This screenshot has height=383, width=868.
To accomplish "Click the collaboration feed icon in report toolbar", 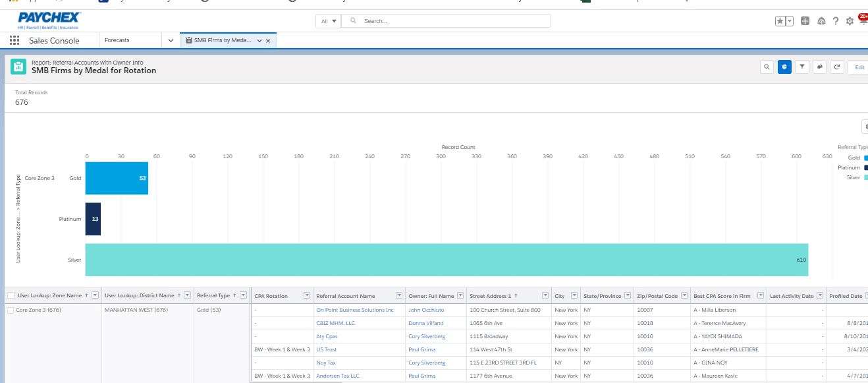I will (820, 67).
